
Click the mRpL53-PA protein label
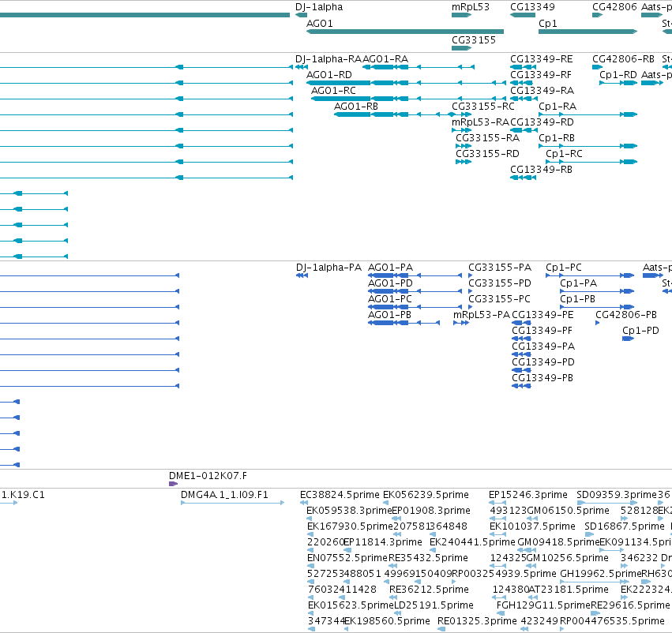tap(482, 315)
